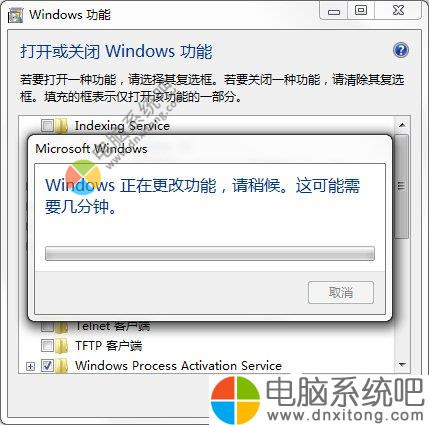Click the progress bar in Microsoft Windows dialog
Screen dimensions: 429x425
click(x=210, y=253)
